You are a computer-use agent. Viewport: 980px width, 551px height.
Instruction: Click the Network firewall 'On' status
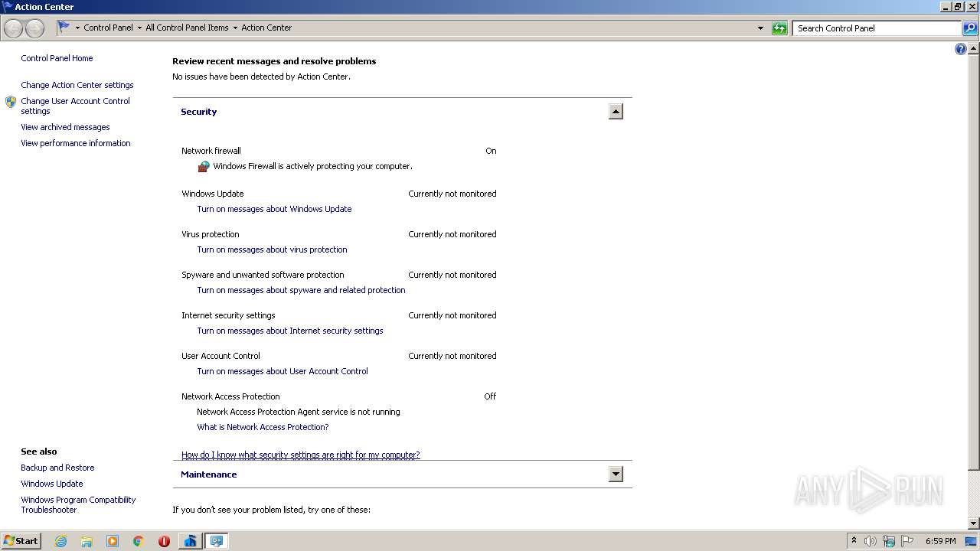(491, 151)
